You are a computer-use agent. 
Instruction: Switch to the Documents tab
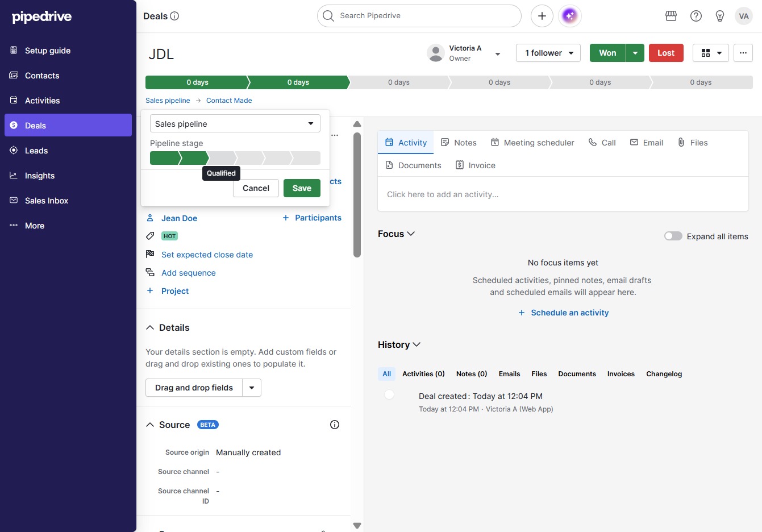tap(413, 165)
